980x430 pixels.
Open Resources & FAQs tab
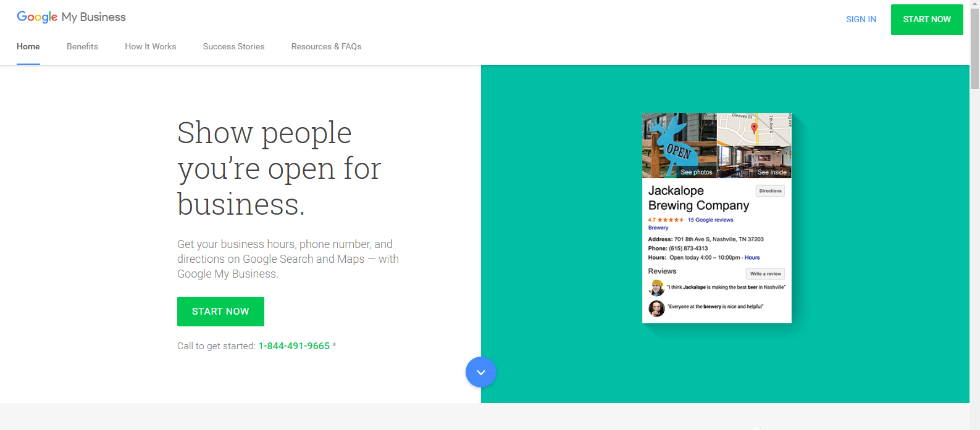326,46
